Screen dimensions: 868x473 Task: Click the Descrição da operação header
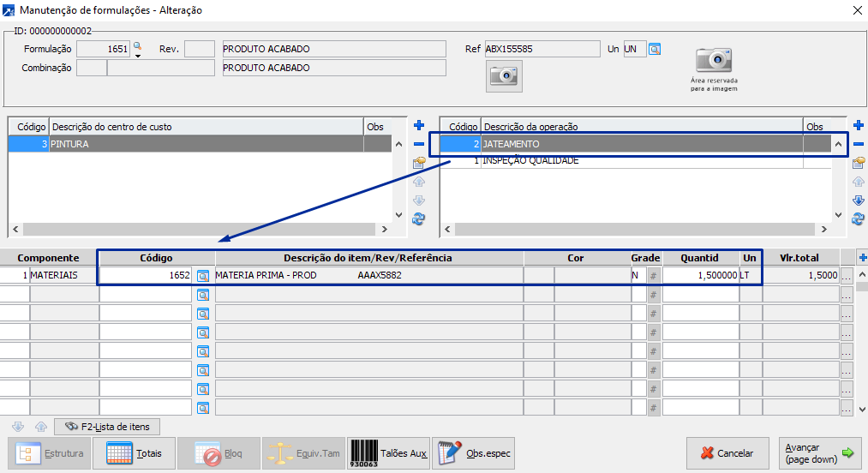pos(642,127)
